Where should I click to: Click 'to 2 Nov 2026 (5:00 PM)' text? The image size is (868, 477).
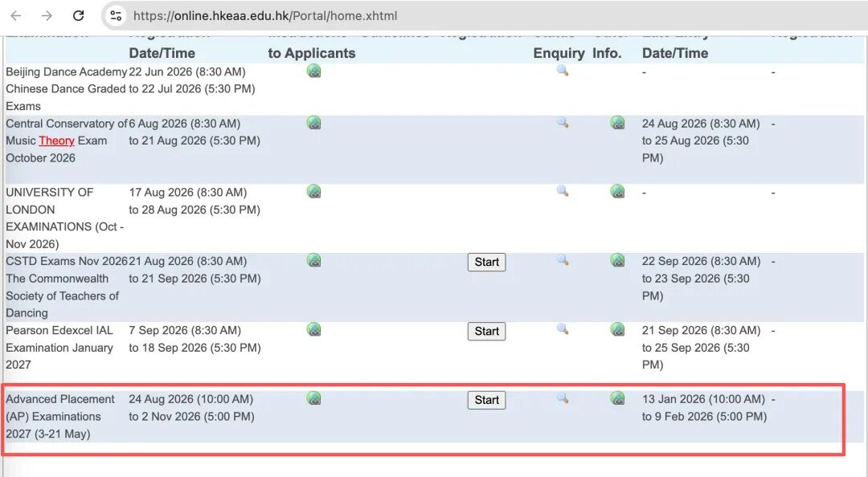[191, 416]
